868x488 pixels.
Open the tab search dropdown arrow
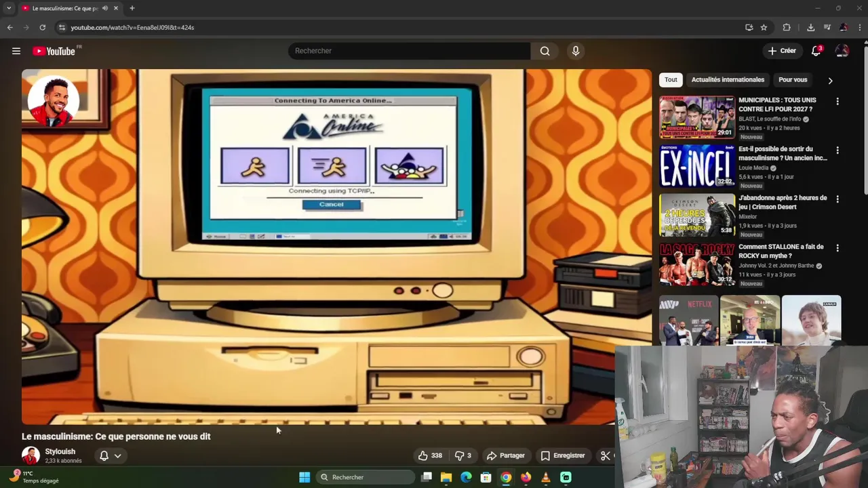(9, 8)
